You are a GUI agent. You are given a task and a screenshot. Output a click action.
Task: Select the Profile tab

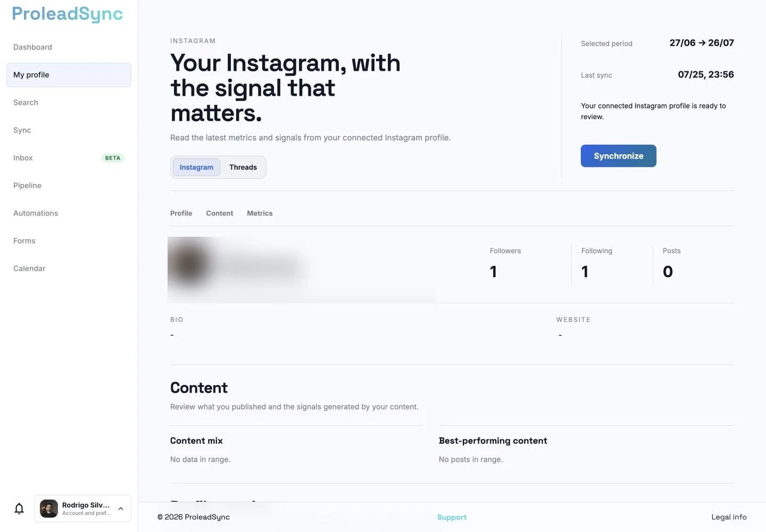point(181,213)
